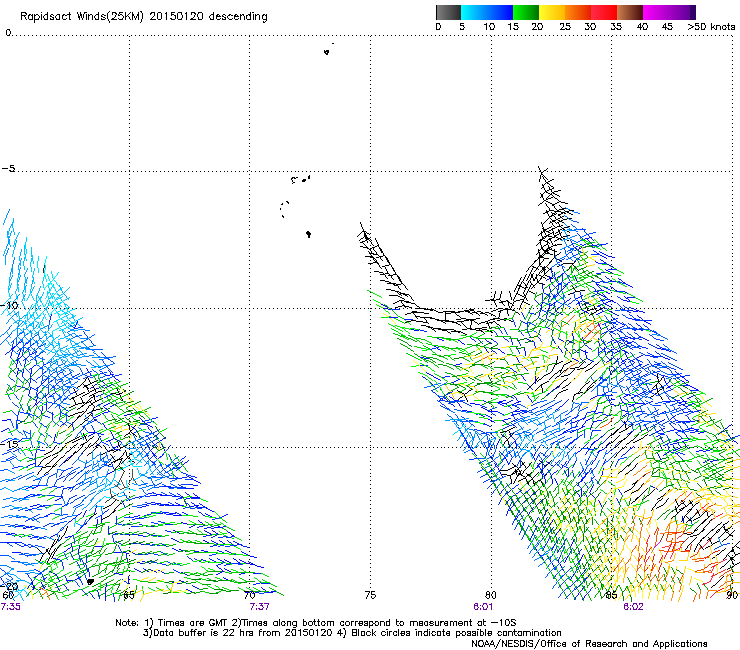Screen dimensions: 740x650
Task: Click the small island near the equator at 73E
Action: click(327, 52)
